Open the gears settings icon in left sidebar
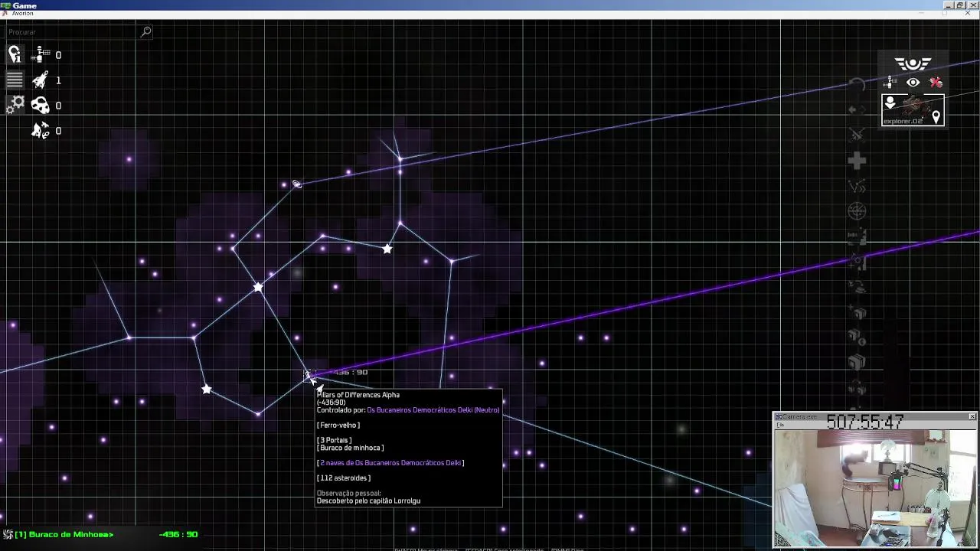Viewport: 980px width, 551px height. (15, 105)
